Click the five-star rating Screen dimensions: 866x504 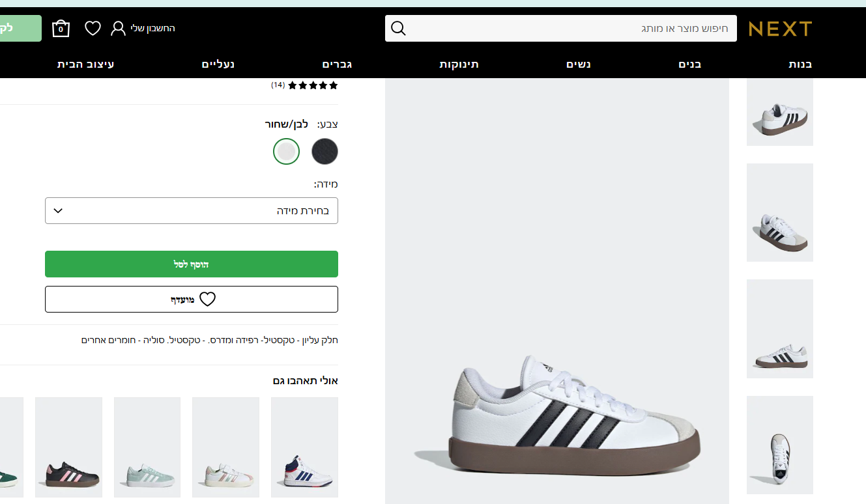pos(313,85)
